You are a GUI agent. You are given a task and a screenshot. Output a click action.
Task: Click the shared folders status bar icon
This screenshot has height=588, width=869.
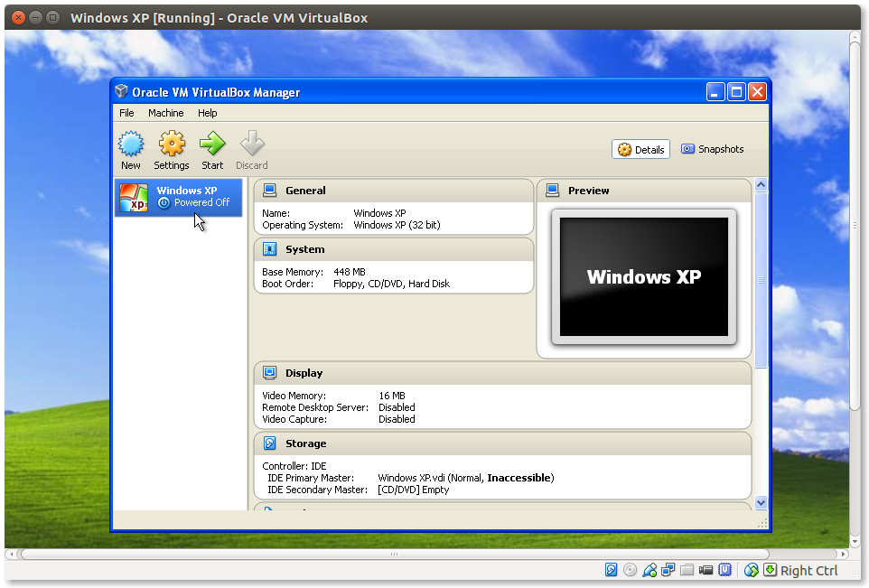[687, 570]
